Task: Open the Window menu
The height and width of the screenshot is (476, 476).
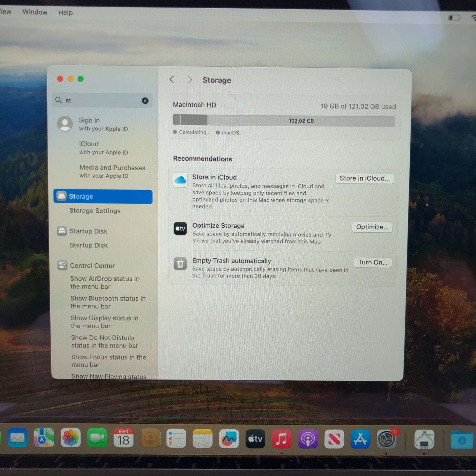Action: [35, 12]
